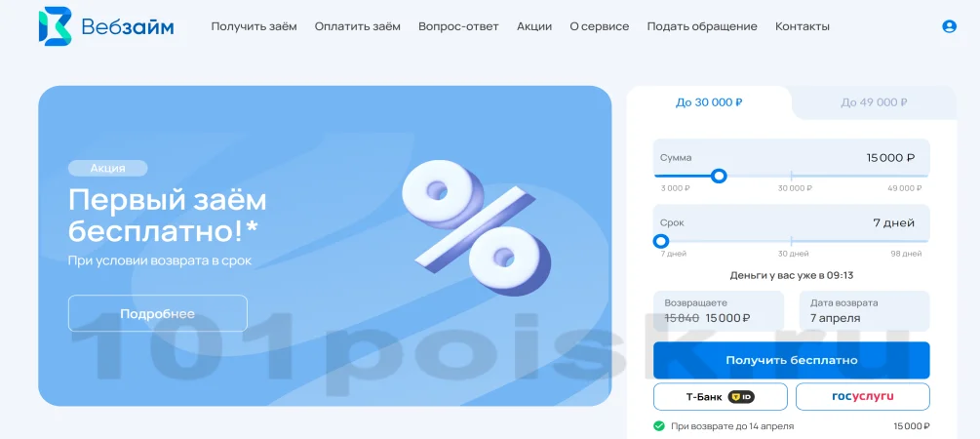Viewport: 980px width, 439px height.
Task: Switch to the До 30 000 ₽ tab
Action: pos(709,102)
